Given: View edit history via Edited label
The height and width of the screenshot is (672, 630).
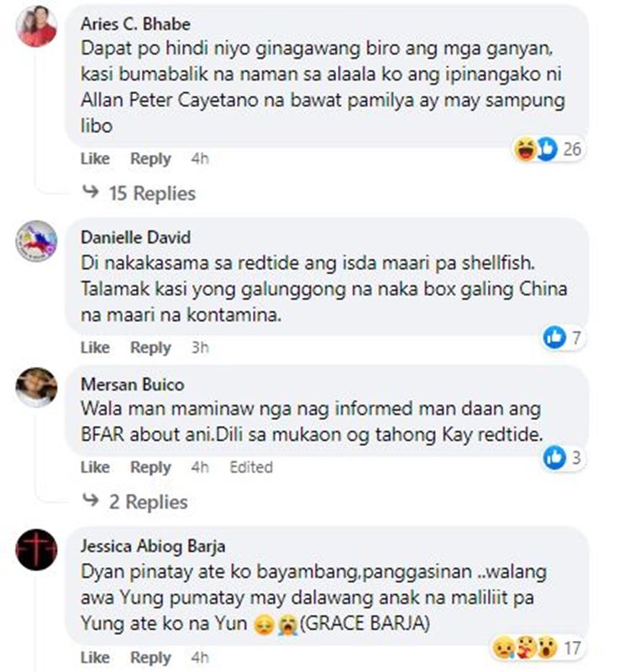Looking at the screenshot, I should (x=251, y=467).
